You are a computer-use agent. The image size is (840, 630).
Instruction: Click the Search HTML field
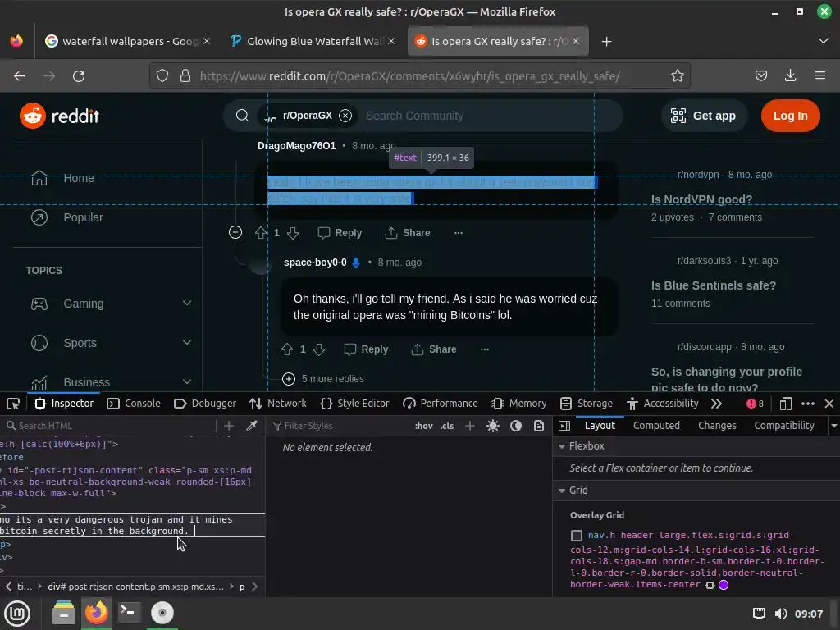[x=110, y=426]
